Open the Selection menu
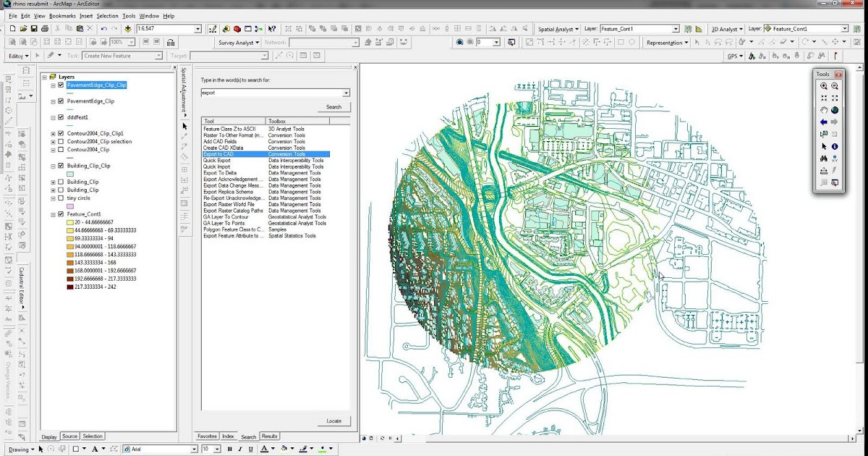The height and width of the screenshot is (456, 868). pyautogui.click(x=107, y=15)
